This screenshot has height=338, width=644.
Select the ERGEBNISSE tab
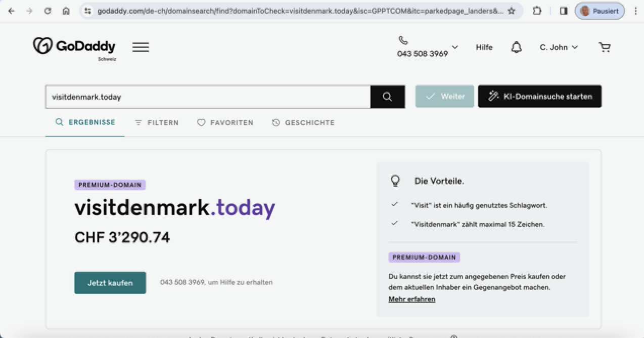coord(85,122)
